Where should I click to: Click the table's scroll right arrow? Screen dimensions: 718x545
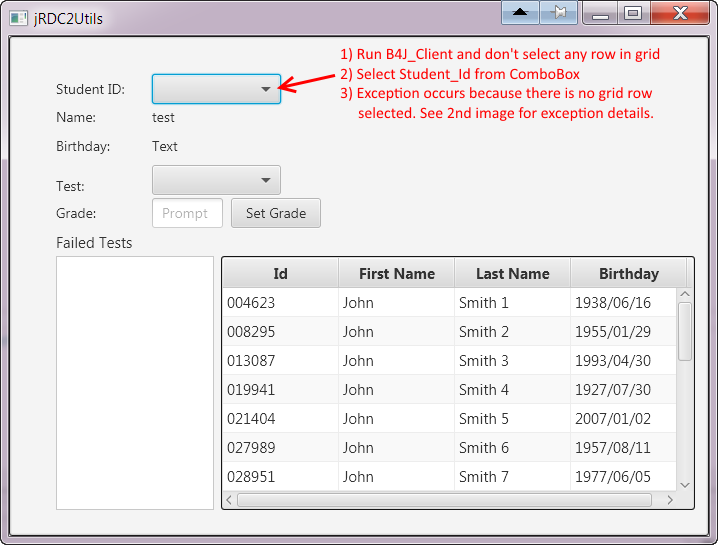pos(670,500)
